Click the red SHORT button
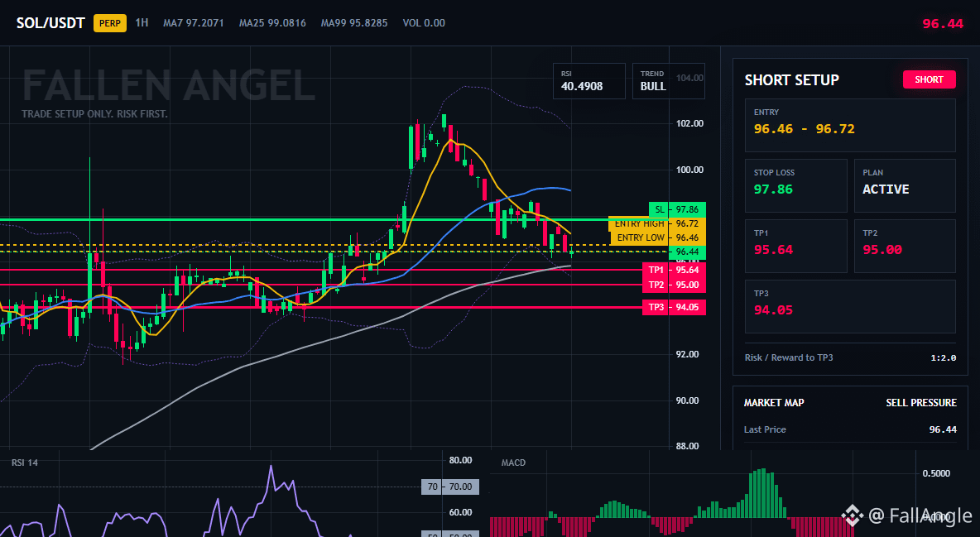Viewport: 980px width, 537px height. coord(929,79)
